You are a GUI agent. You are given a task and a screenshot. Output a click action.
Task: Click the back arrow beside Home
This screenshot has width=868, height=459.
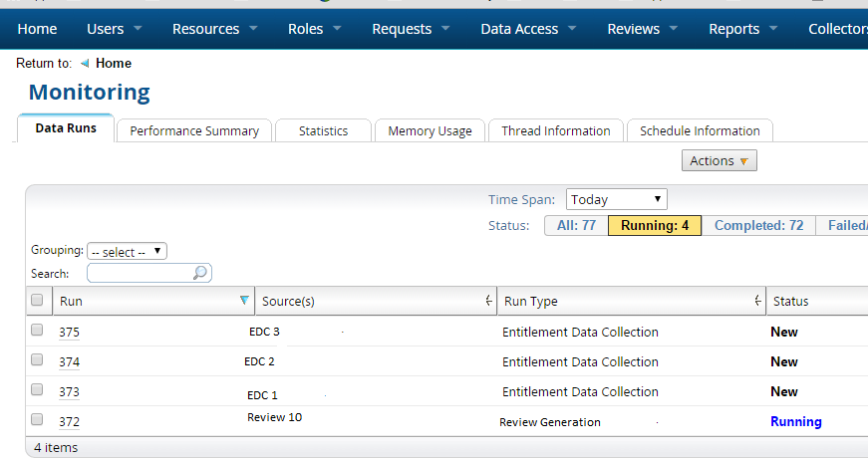point(85,64)
